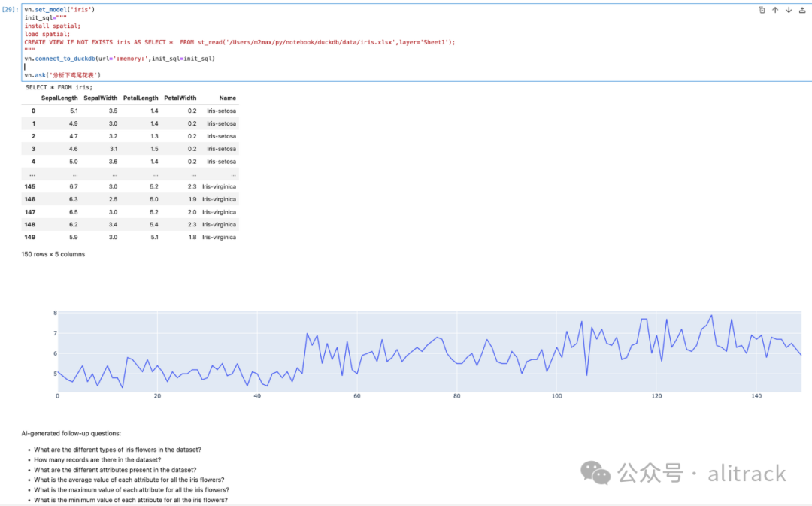Select the 'SELECT * FROM iris;' output text

point(59,87)
